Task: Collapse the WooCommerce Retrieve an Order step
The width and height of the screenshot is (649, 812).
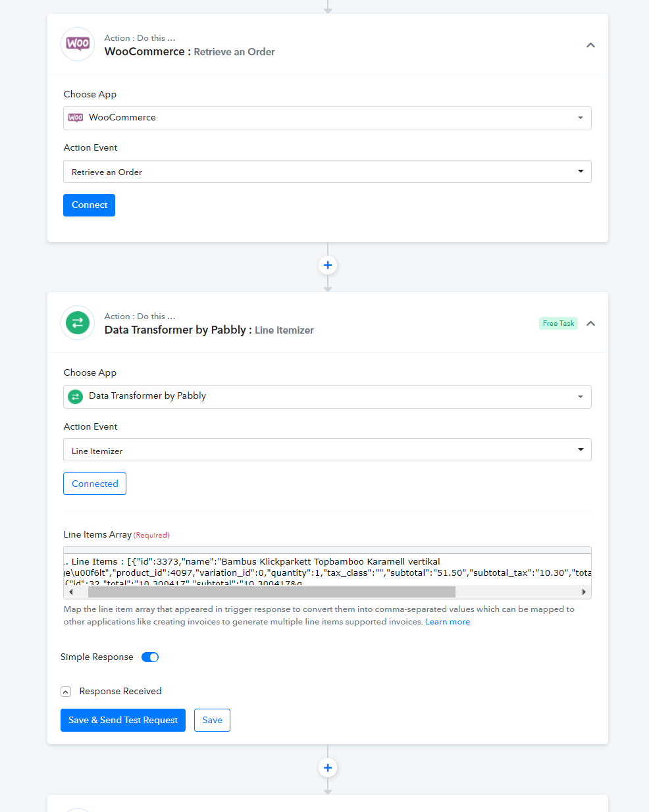Action: coord(590,45)
